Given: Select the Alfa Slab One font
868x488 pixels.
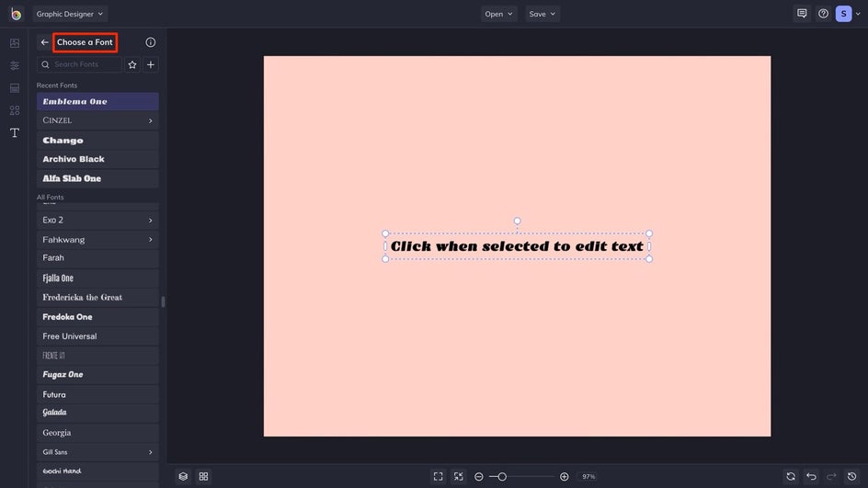Looking at the screenshot, I should point(97,178).
